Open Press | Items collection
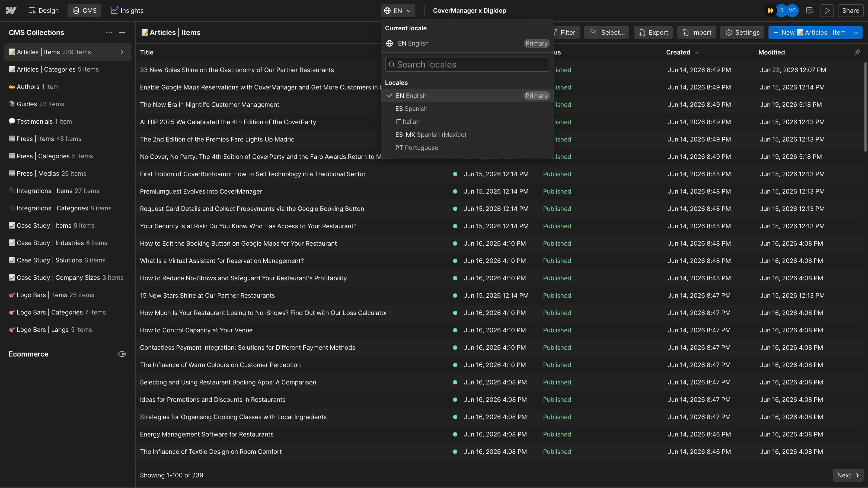868x488 pixels. (x=67, y=139)
